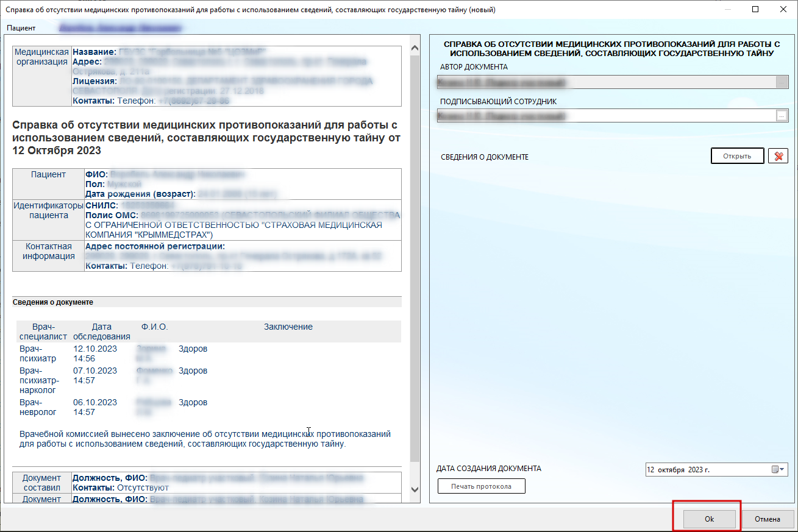798x532 pixels.
Task: Click Печать протокола button
Action: 482,486
